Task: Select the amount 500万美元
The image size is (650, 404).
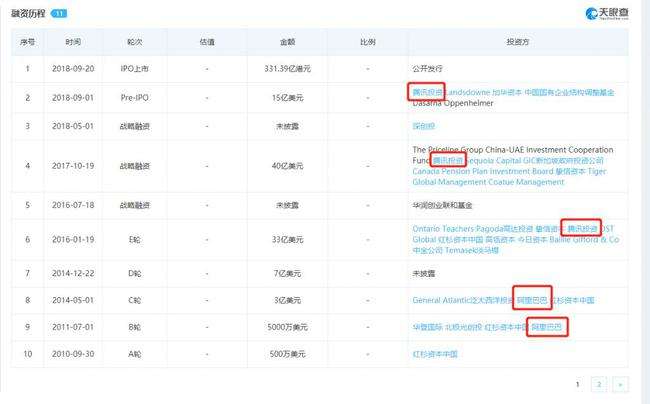Action: (x=287, y=354)
